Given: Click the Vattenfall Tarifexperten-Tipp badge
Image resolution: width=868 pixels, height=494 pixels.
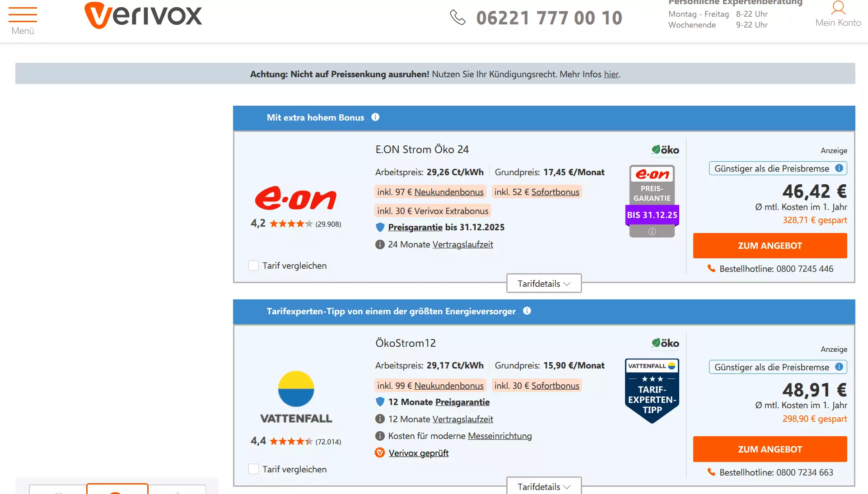Looking at the screenshot, I should click(x=652, y=391).
